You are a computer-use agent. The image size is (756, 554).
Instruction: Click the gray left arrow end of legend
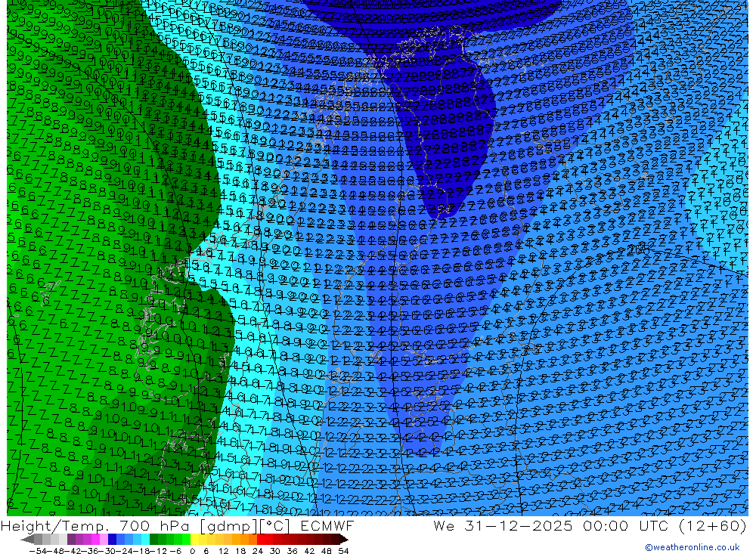coord(27,539)
